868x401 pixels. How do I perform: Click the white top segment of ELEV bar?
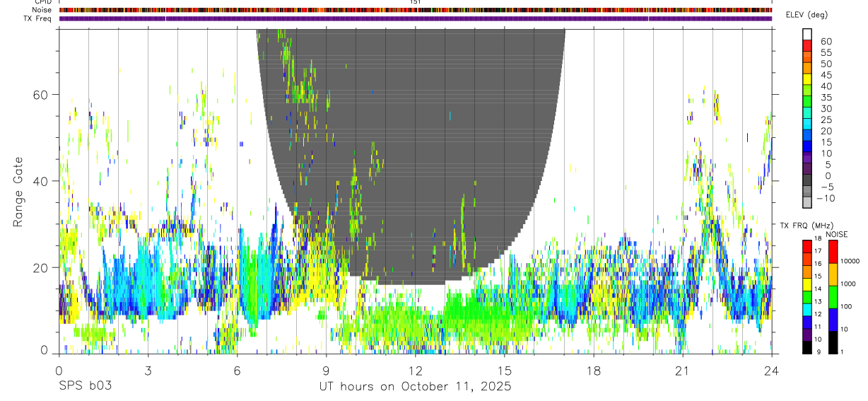click(x=807, y=34)
